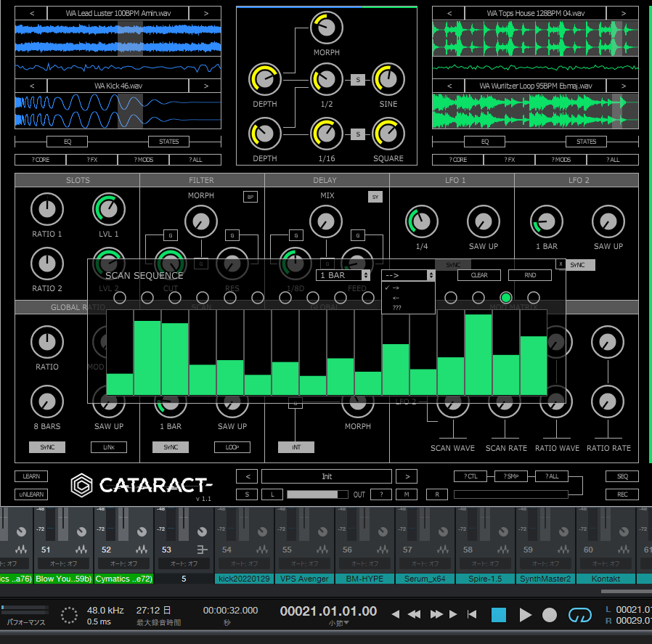Activate the highlighted green sequence step

(506, 298)
